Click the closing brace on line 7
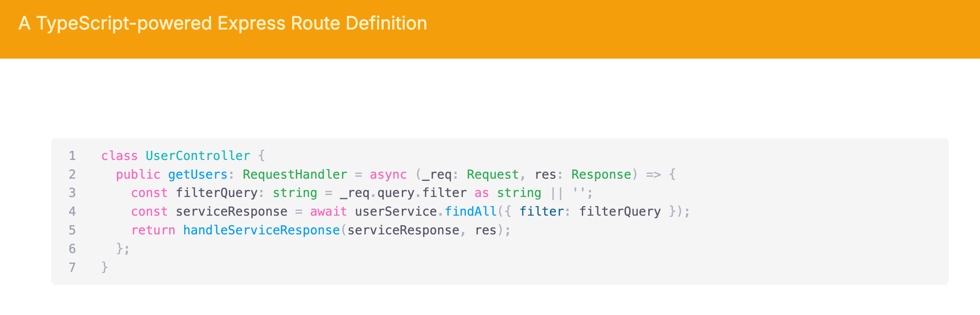The width and height of the screenshot is (980, 315). pyautogui.click(x=105, y=267)
